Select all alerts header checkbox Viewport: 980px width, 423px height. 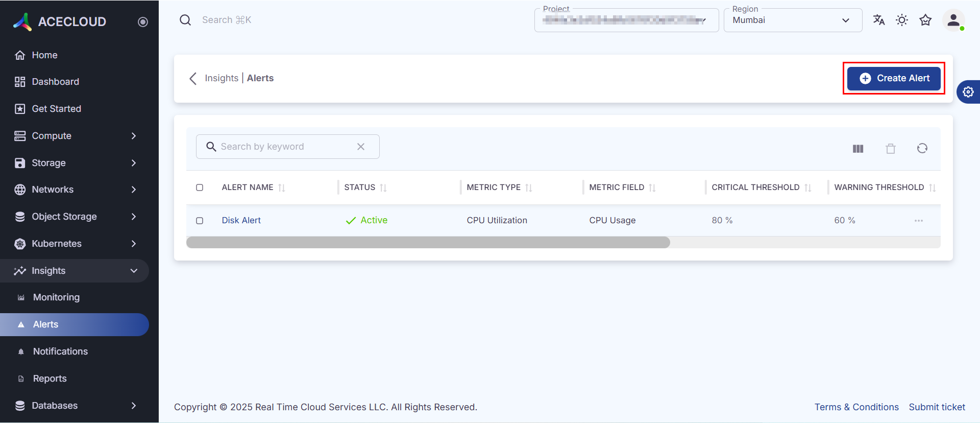(200, 187)
